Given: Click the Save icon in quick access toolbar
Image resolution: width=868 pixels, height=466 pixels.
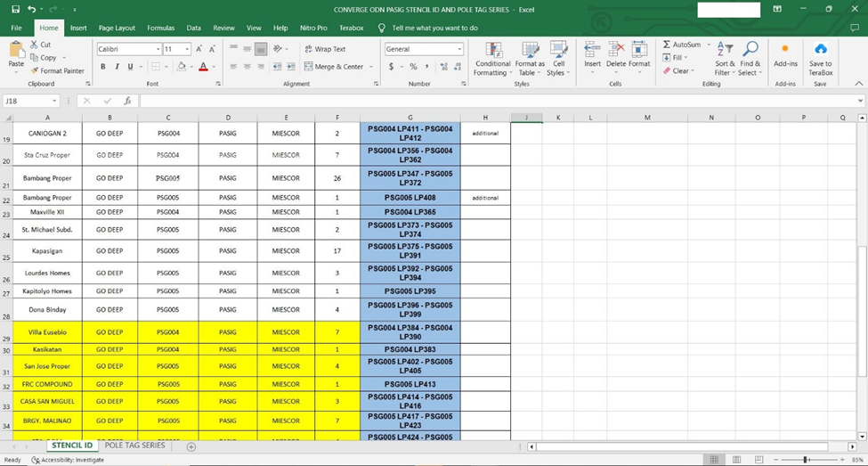Looking at the screenshot, I should pyautogui.click(x=15, y=10).
